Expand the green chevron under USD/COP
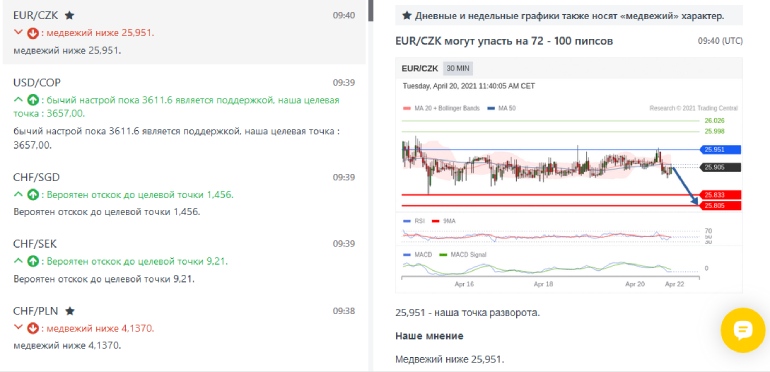770x372 pixels. click(19, 100)
